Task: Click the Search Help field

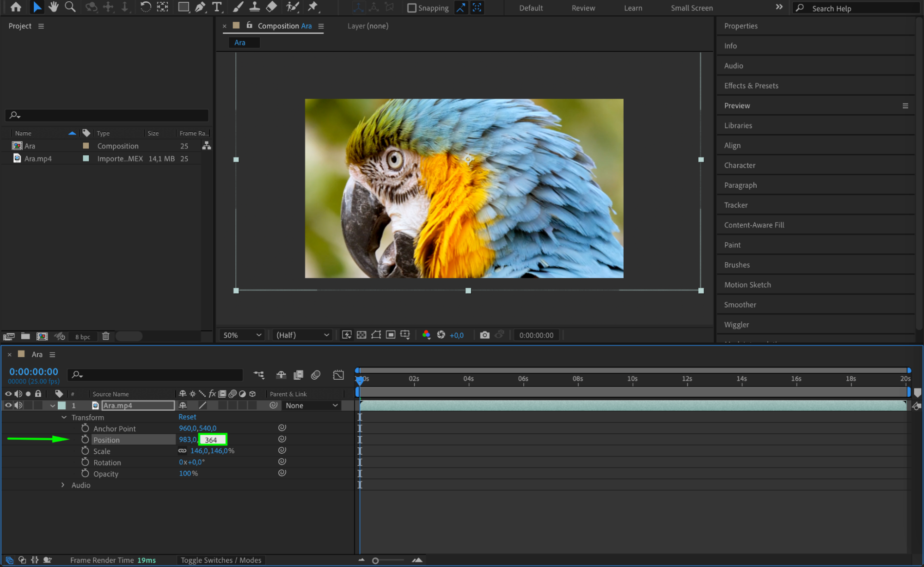Action: pos(855,8)
